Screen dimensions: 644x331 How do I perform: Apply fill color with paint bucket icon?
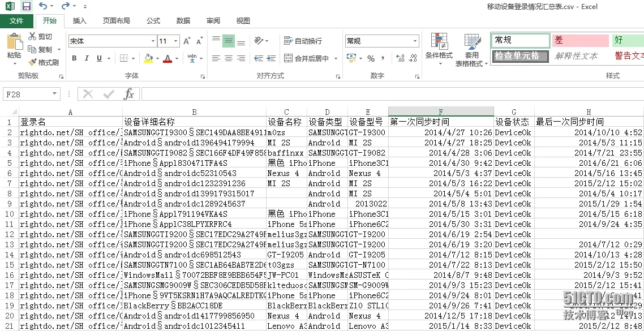(x=148, y=58)
